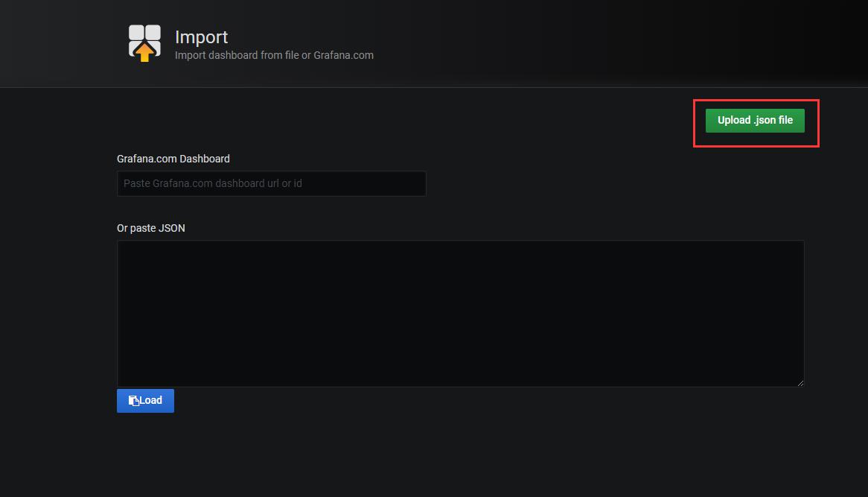868x497 pixels.
Task: Click the Upload .json file button
Action: pos(755,120)
